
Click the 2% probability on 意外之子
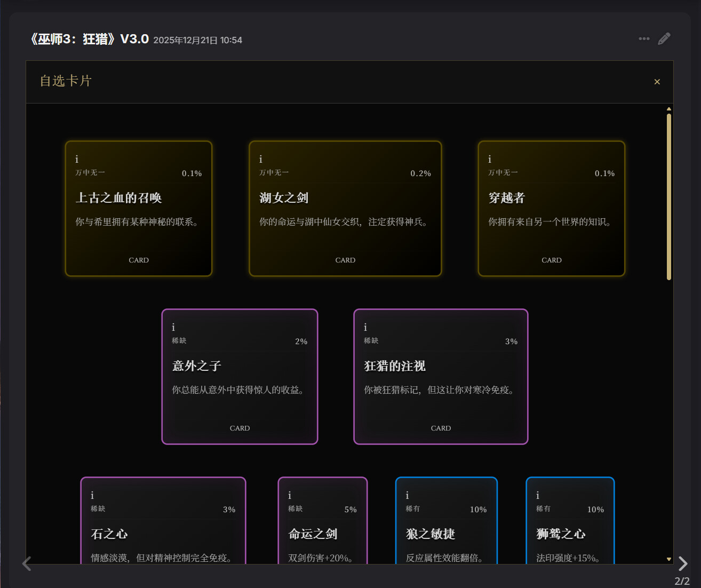click(301, 341)
